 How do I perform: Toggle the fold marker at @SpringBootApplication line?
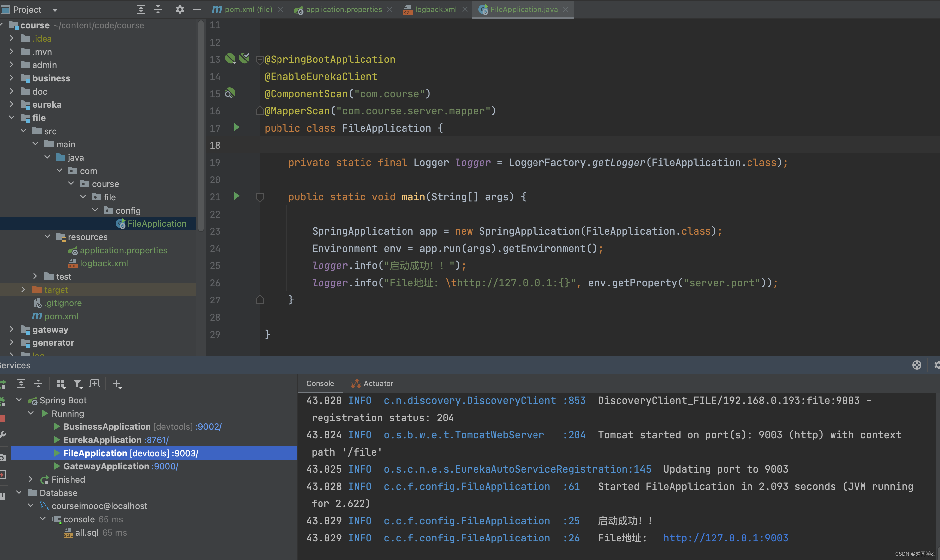pyautogui.click(x=260, y=60)
